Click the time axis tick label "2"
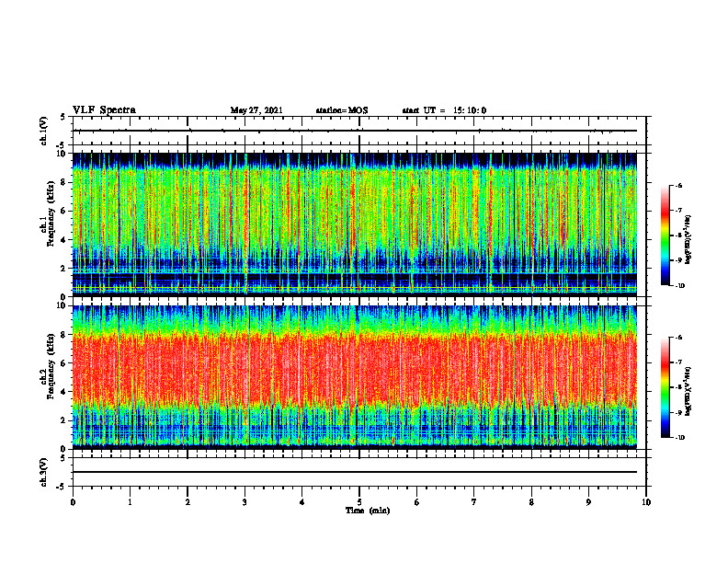 [x=188, y=502]
